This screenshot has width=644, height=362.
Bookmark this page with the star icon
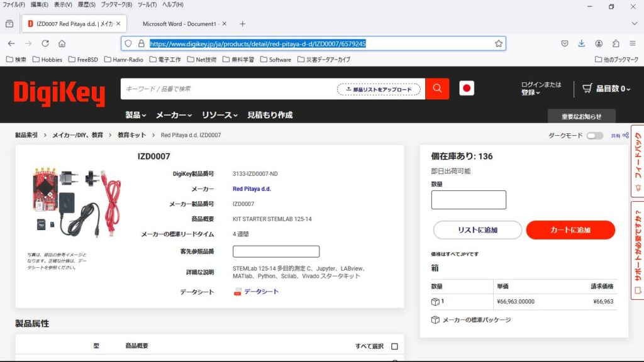tap(499, 43)
